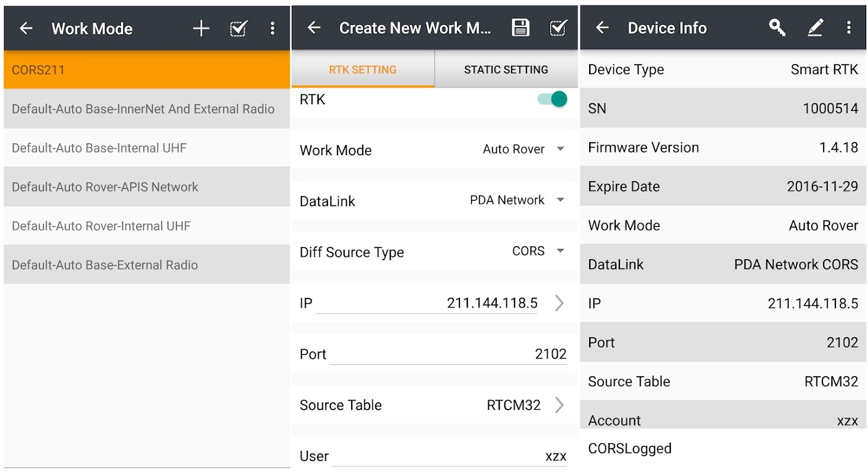The width and height of the screenshot is (868, 474).
Task: Switch to the STATIC SETTING tab
Action: 506,70
